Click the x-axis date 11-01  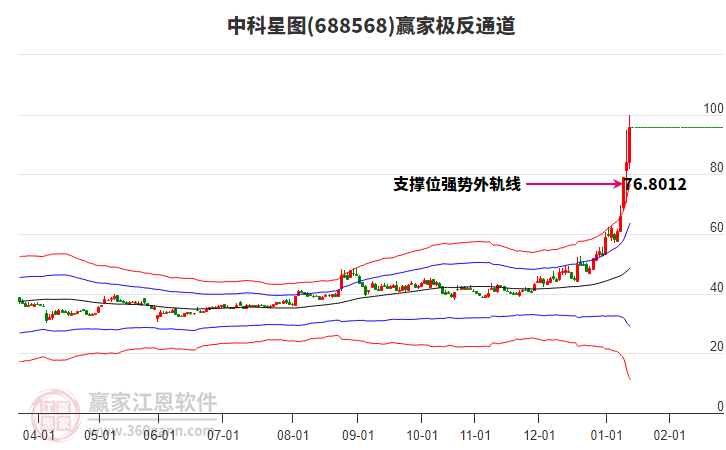point(475,435)
